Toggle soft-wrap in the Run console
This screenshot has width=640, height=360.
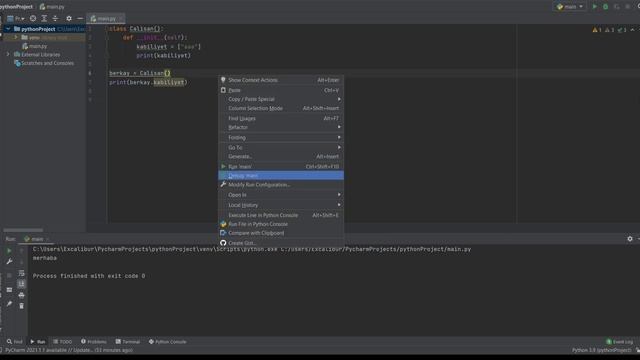point(22,273)
